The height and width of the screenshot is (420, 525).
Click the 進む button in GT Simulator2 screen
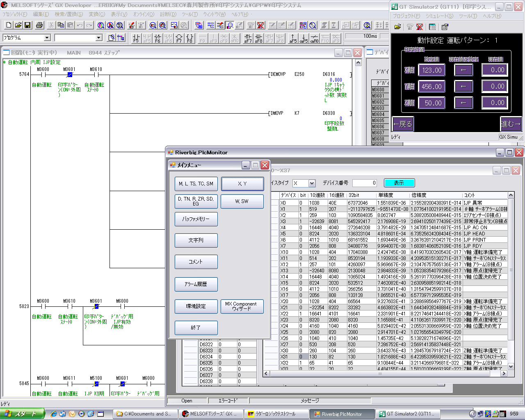coord(511,123)
